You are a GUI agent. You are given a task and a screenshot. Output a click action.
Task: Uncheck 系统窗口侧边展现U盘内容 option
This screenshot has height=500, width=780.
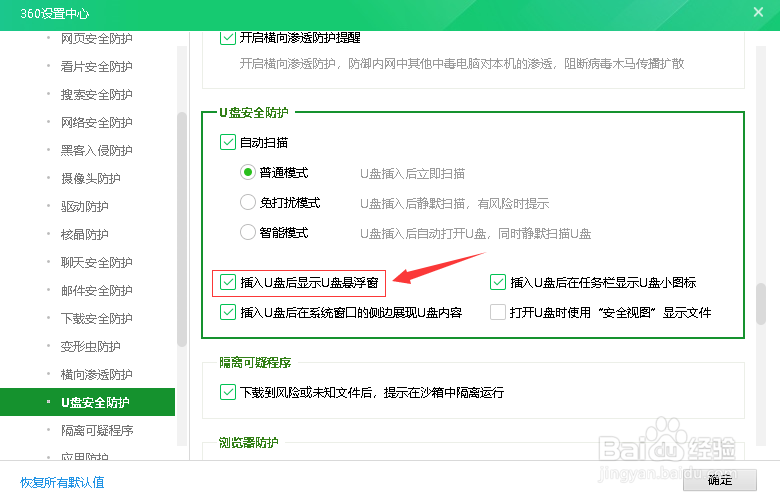[228, 312]
